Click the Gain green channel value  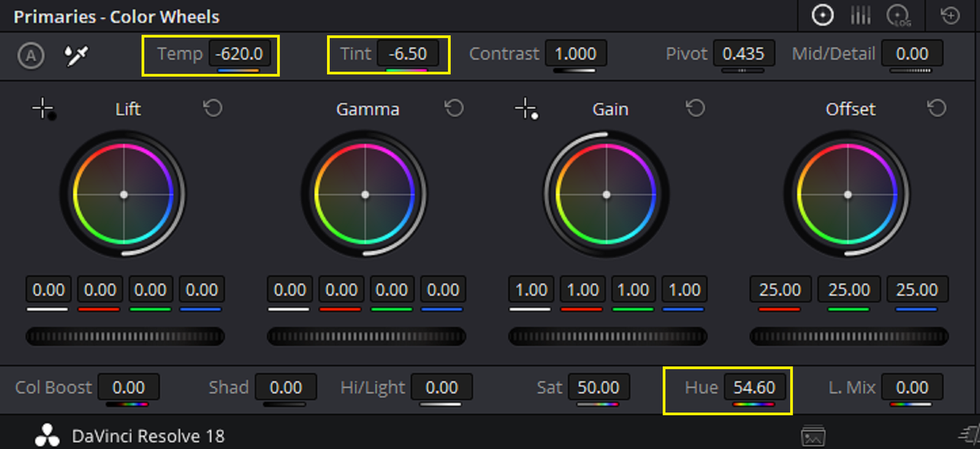coord(633,290)
